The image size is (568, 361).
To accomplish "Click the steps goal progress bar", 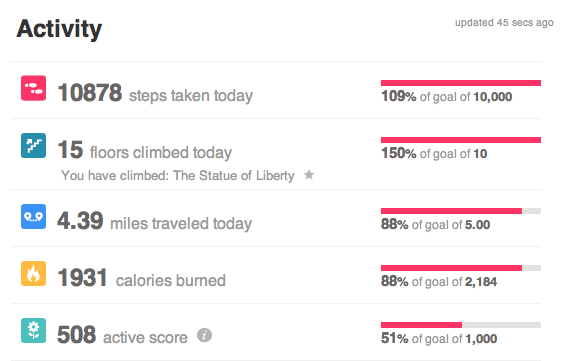I will [461, 83].
